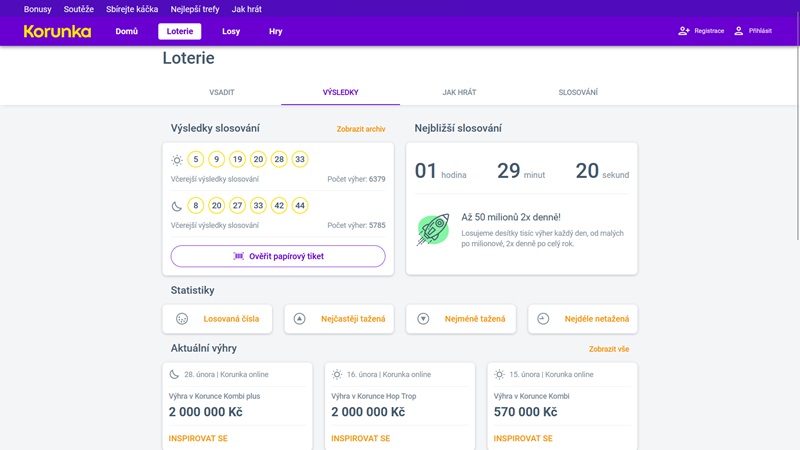Screen dimensions: 800x450
Task: Click the Přihlásit person icon
Action: (x=739, y=31)
